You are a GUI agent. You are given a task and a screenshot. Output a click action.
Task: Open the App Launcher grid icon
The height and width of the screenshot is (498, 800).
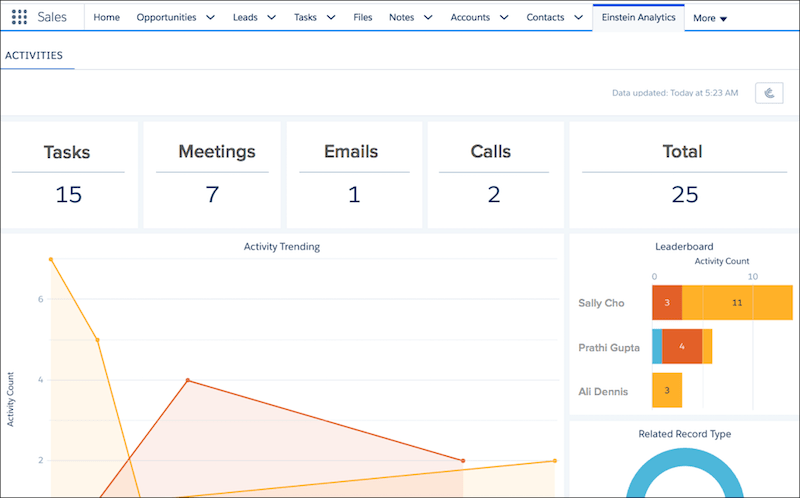tap(19, 17)
